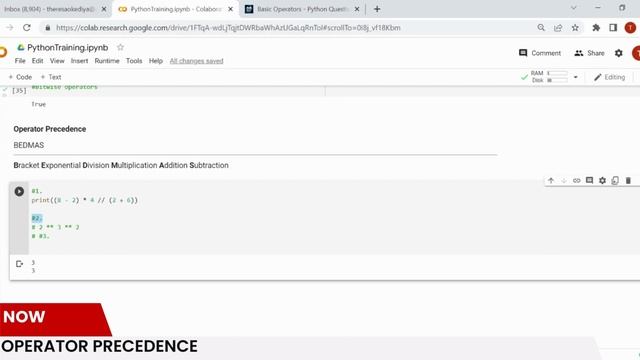This screenshot has width=640, height=360.
Task: Open the Editing mode selector
Action: tap(609, 77)
